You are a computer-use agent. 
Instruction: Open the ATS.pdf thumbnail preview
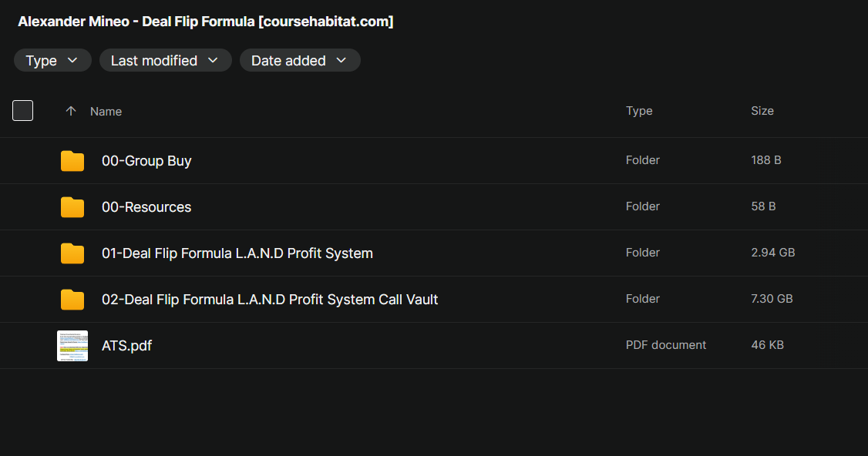click(x=72, y=346)
